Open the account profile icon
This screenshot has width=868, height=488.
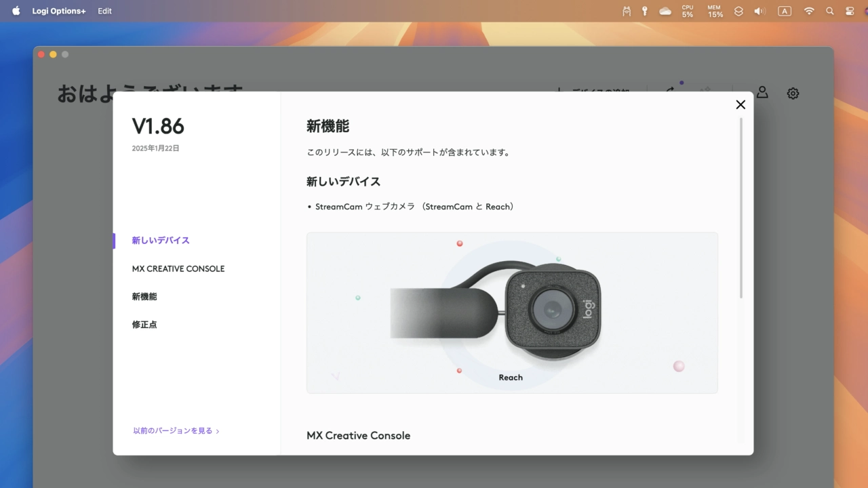(762, 93)
